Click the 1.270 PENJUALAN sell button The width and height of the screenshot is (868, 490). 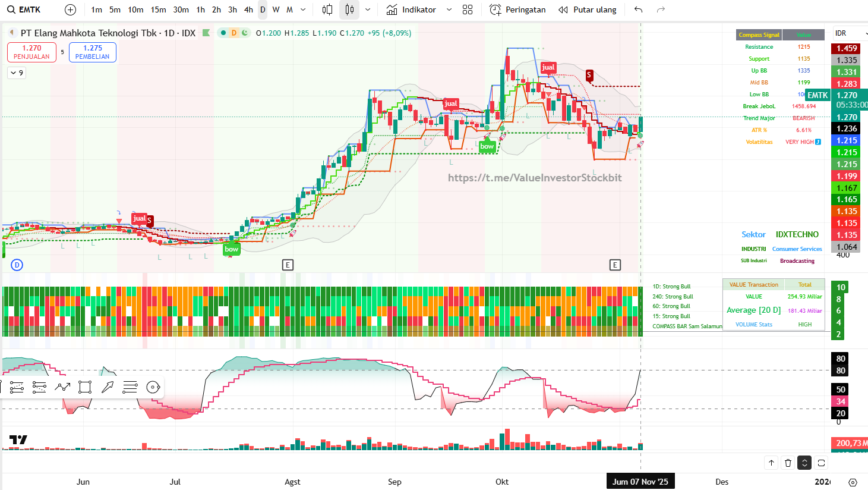click(31, 52)
